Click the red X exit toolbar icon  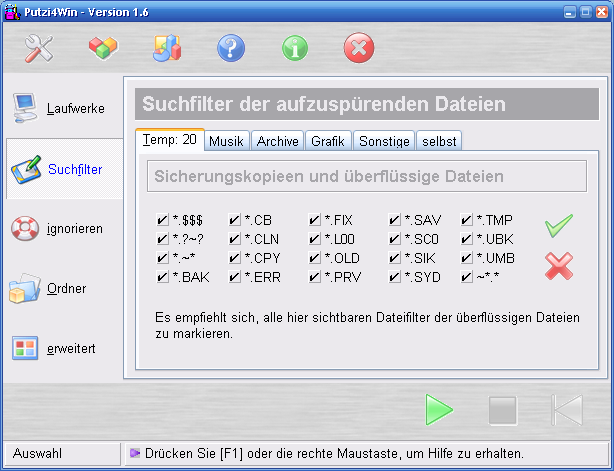click(359, 48)
